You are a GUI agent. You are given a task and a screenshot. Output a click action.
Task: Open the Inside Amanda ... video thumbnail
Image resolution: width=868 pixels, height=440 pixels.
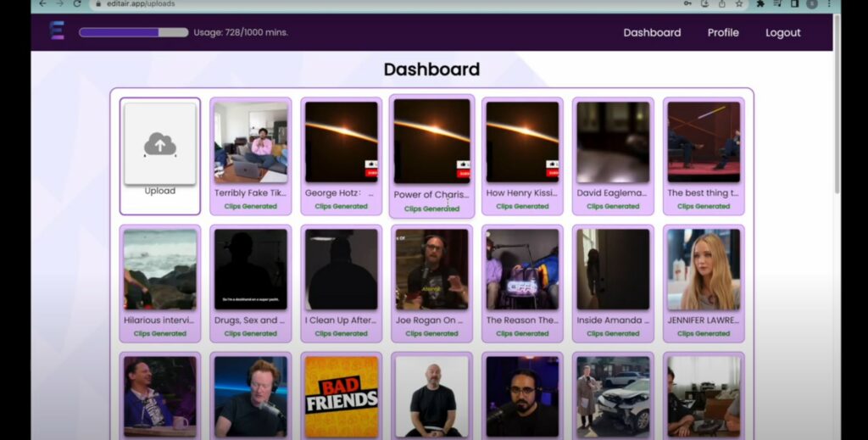coord(613,270)
